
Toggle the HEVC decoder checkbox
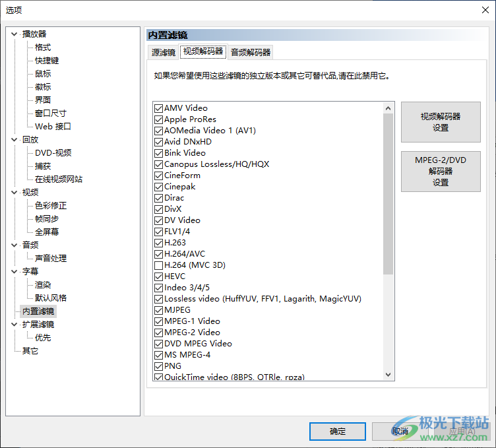coord(158,276)
